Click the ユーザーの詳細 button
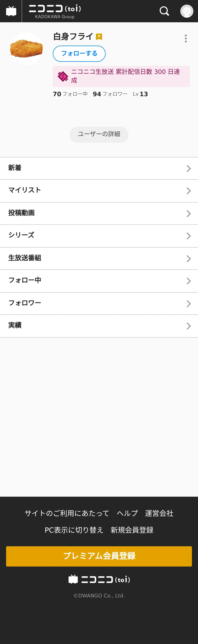198x644 pixels. 99,135
